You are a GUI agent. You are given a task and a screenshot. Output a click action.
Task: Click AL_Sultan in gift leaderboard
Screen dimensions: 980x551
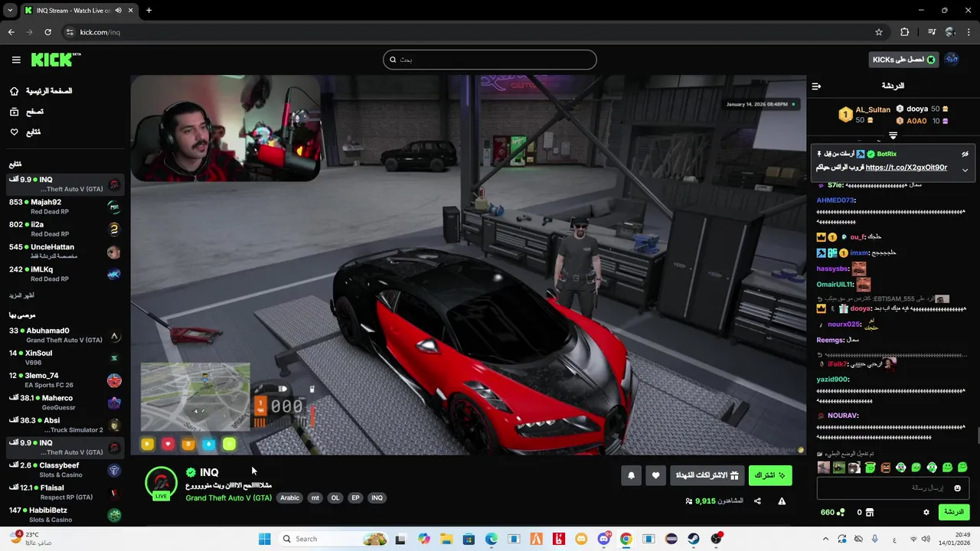(873, 109)
